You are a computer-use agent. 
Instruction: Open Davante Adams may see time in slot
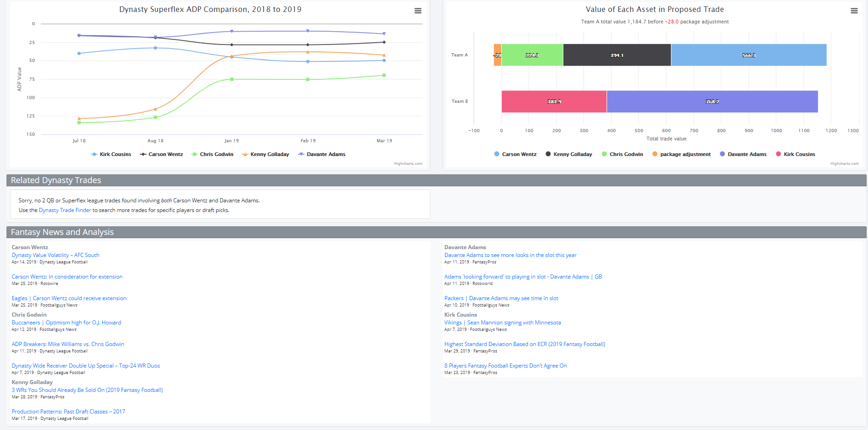[501, 298]
